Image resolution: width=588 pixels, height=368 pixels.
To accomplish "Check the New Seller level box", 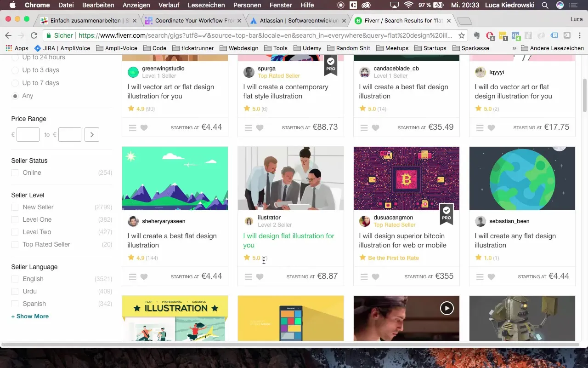I will (15, 207).
